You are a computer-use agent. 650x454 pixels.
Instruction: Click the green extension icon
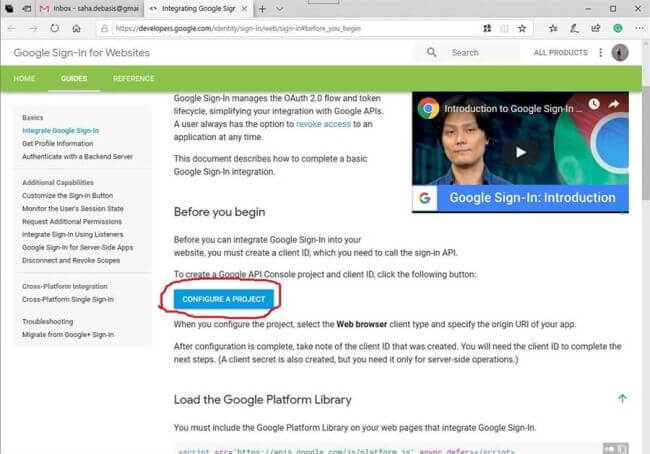[618, 28]
